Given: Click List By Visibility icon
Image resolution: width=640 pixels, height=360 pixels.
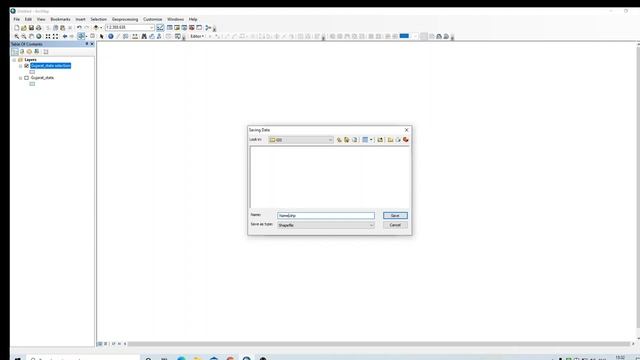Looking at the screenshot, I should [29, 52].
